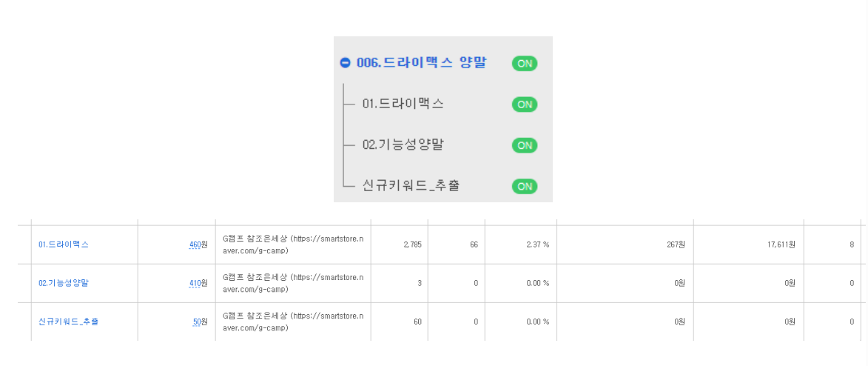The height and width of the screenshot is (366, 868).
Task: Select 02.기능성양말 in the campaign tree
Action: (x=403, y=144)
